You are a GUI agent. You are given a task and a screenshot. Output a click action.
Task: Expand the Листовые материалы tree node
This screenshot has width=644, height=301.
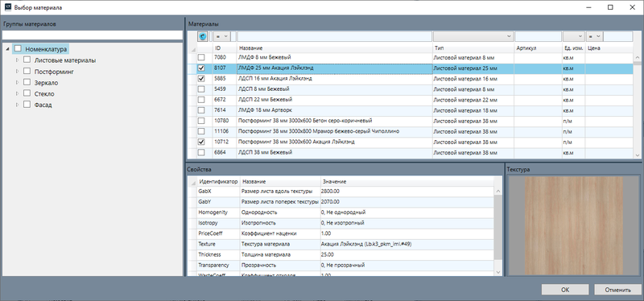click(x=17, y=60)
